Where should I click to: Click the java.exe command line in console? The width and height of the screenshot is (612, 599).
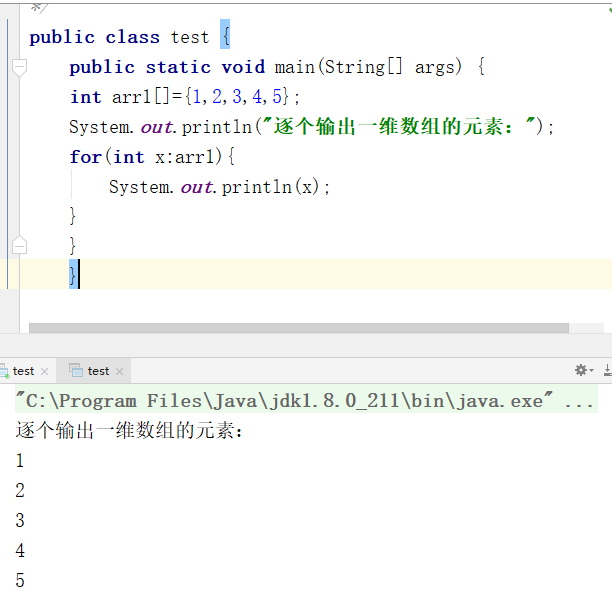306,401
